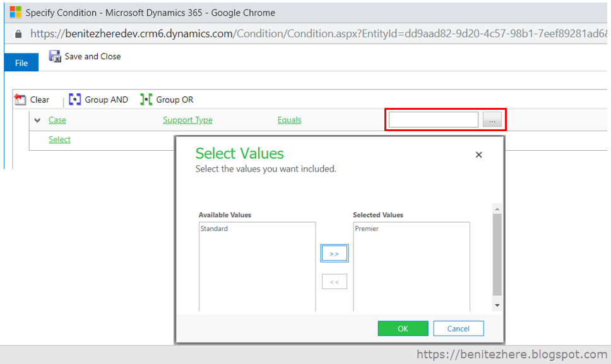This screenshot has height=364, width=611.
Task: Click the Save and Close diskette icon
Action: point(54,56)
